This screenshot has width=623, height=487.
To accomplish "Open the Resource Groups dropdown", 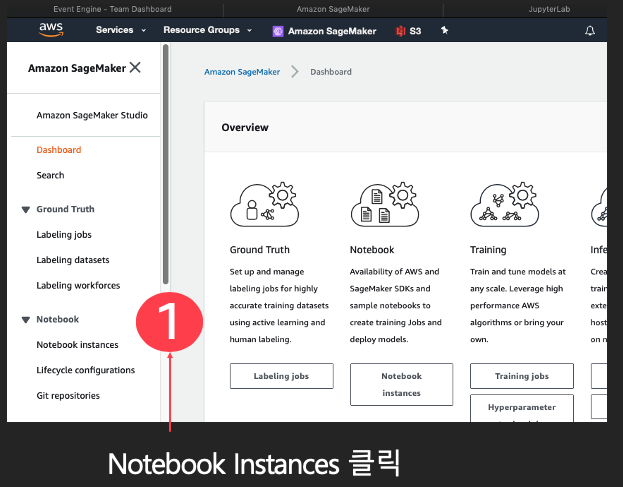I will click(x=207, y=30).
